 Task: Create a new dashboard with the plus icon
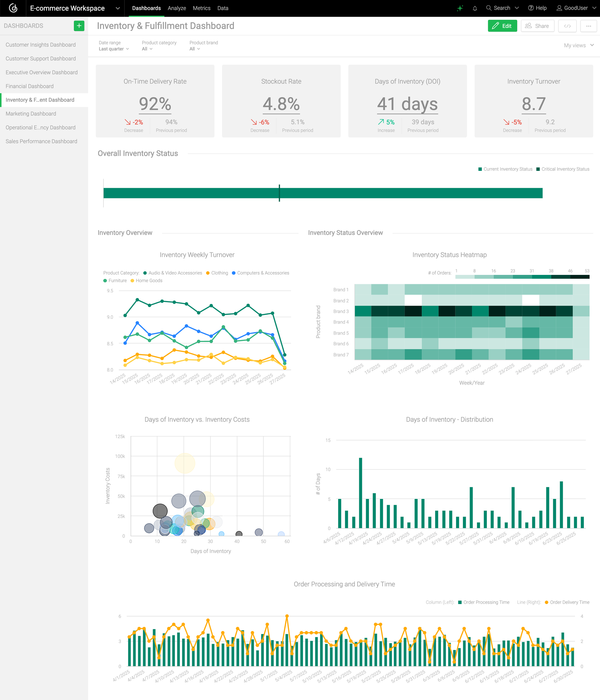tap(79, 26)
